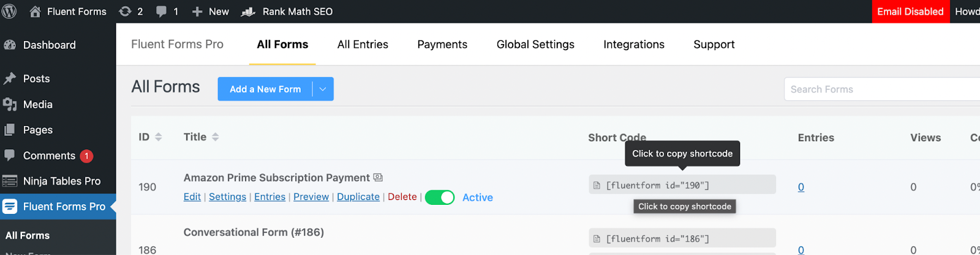This screenshot has height=255, width=980.
Task: Open the entries count link for form 186
Action: click(801, 249)
